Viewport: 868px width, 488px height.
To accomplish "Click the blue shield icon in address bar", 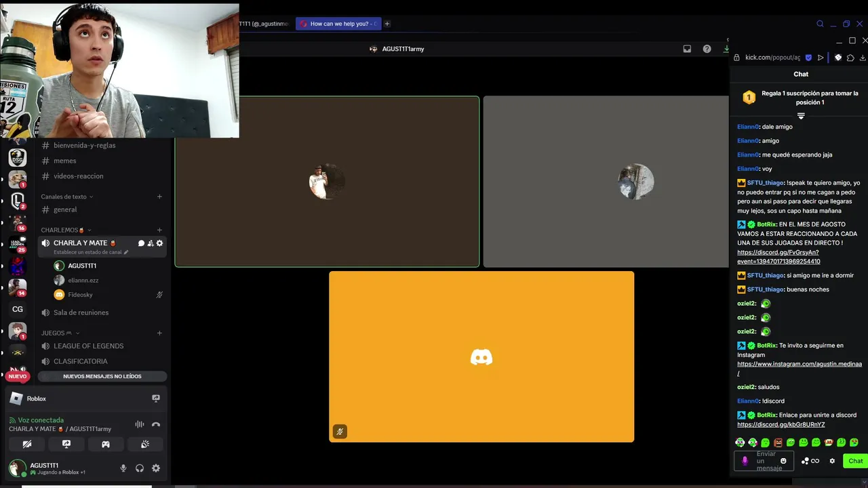I will click(x=808, y=58).
